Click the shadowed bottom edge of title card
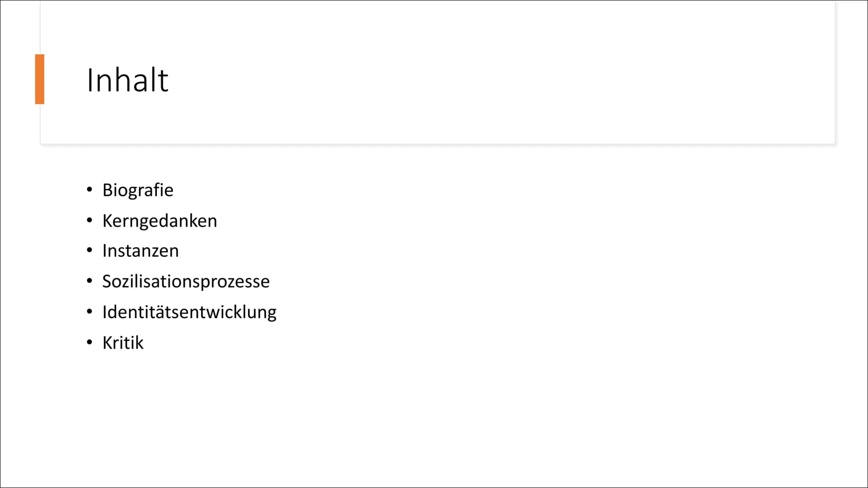Image resolution: width=868 pixels, height=488 pixels. point(438,144)
